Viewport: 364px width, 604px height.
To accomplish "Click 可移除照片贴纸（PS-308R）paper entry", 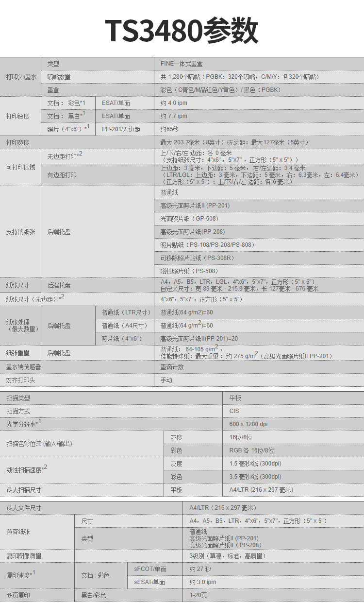I will coord(197,258).
